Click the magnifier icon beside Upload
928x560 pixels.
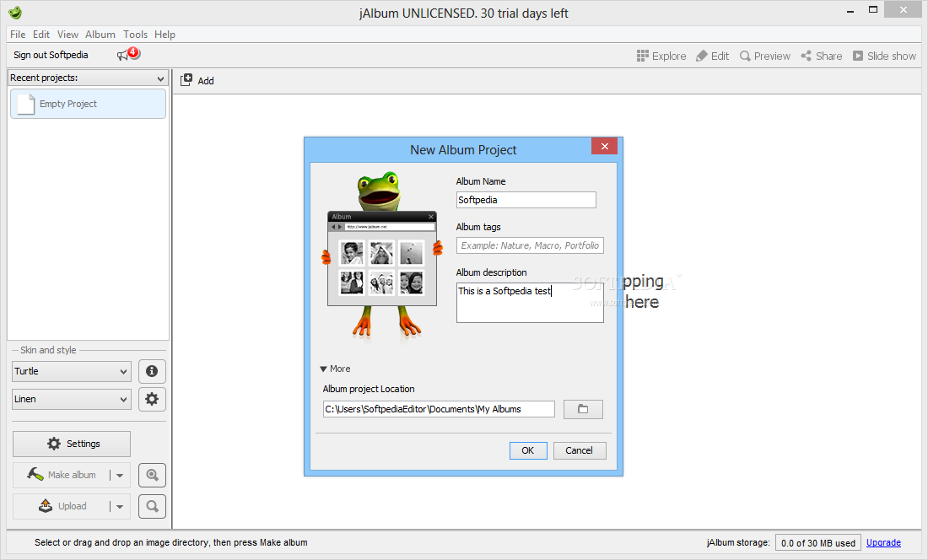(152, 506)
